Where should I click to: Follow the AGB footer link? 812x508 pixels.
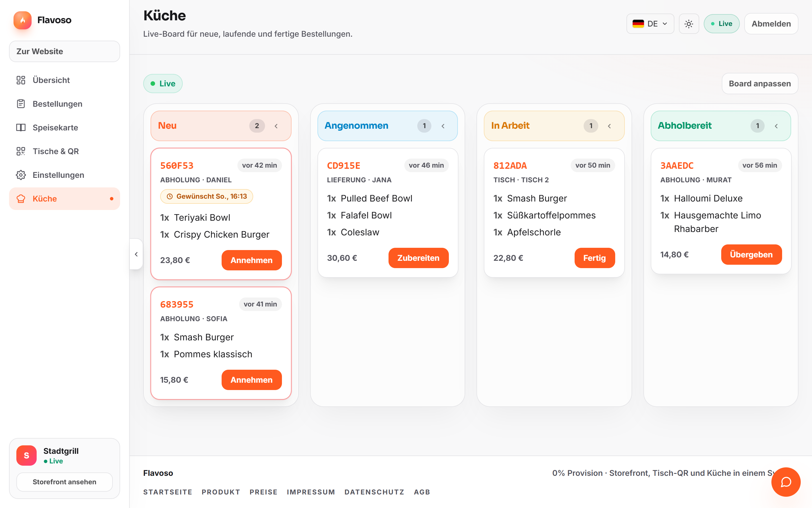coord(422,492)
